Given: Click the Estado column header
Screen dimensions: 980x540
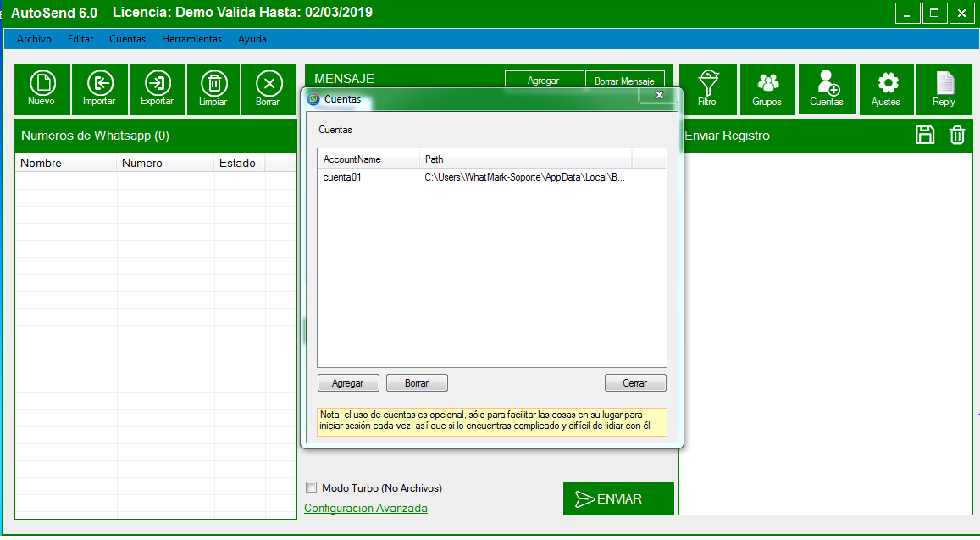Looking at the screenshot, I should (240, 164).
